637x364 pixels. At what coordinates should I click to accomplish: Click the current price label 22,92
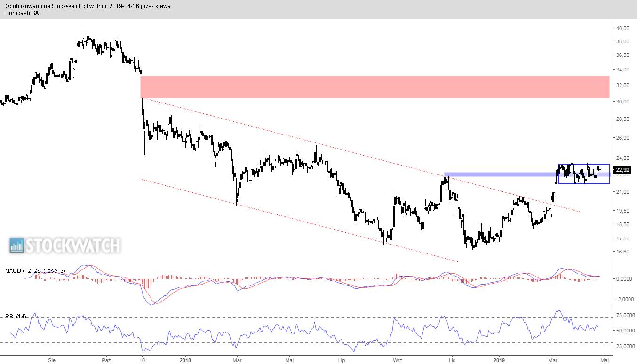point(622,170)
